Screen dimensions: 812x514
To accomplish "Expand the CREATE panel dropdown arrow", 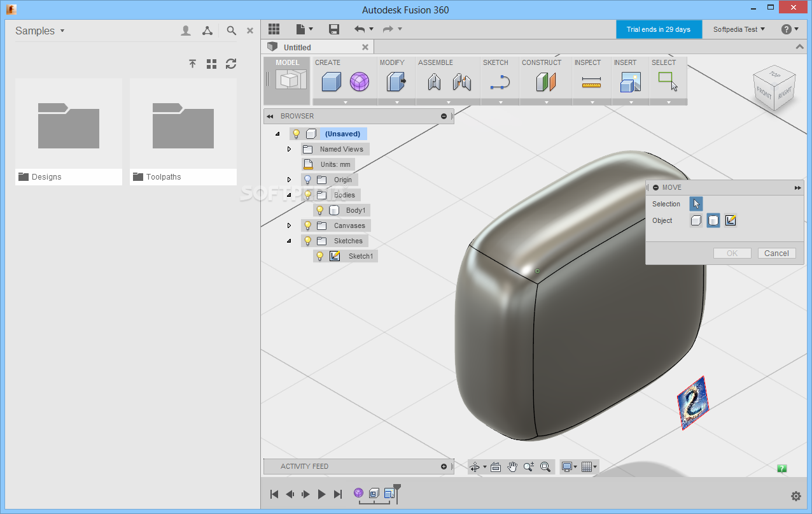I will point(346,102).
